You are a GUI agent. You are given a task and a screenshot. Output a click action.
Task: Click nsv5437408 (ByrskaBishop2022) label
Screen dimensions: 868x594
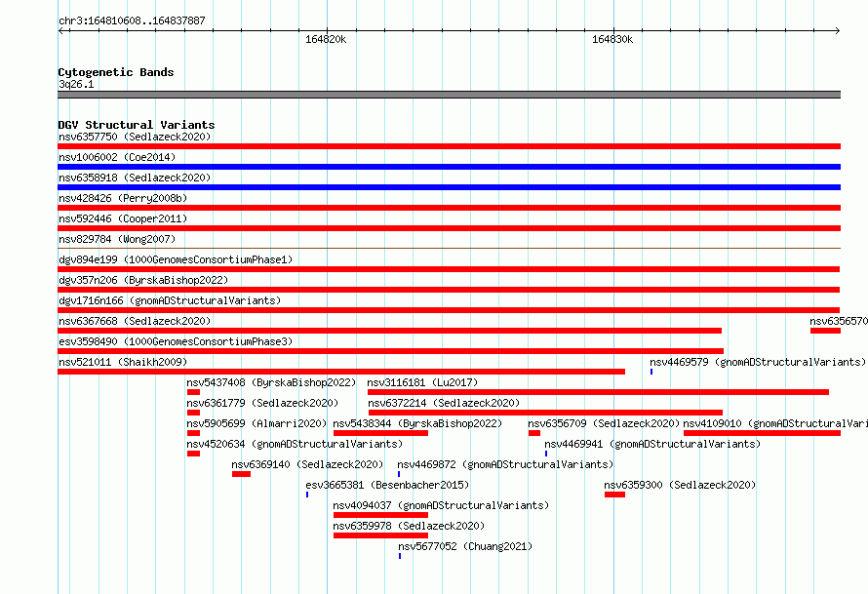pos(271,382)
